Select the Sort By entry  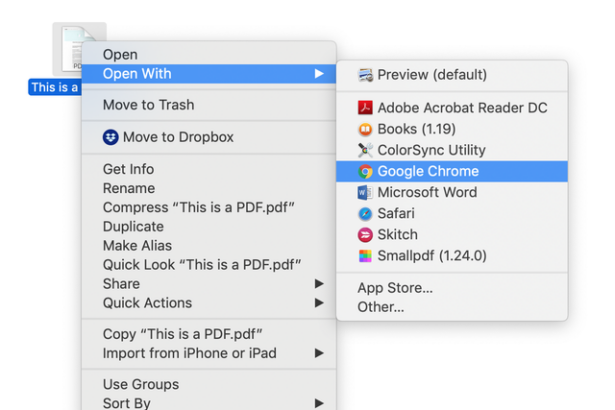209,403
